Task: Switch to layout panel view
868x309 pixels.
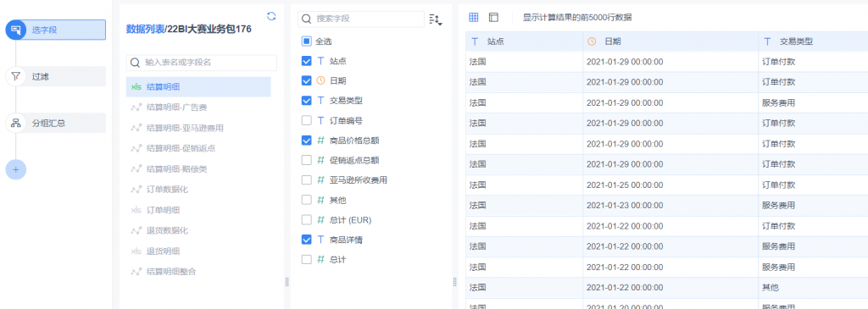Action: point(493,18)
